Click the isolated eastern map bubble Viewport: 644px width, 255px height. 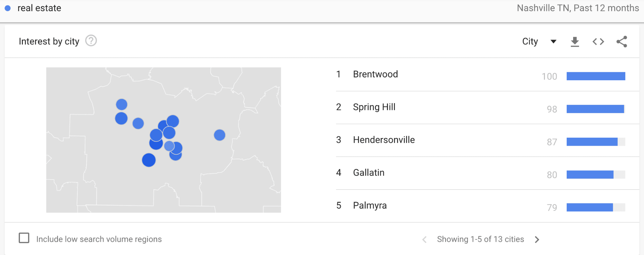[x=219, y=134]
